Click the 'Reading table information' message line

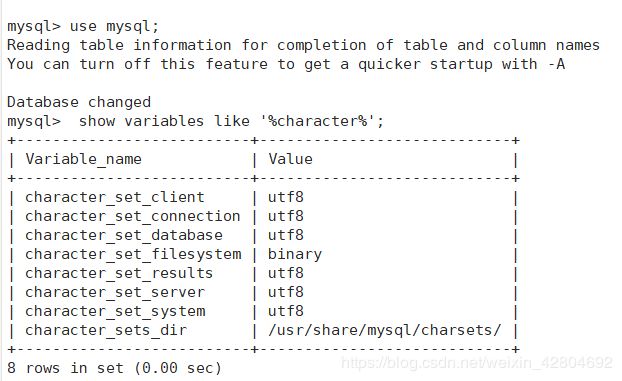pyautogui.click(x=303, y=45)
